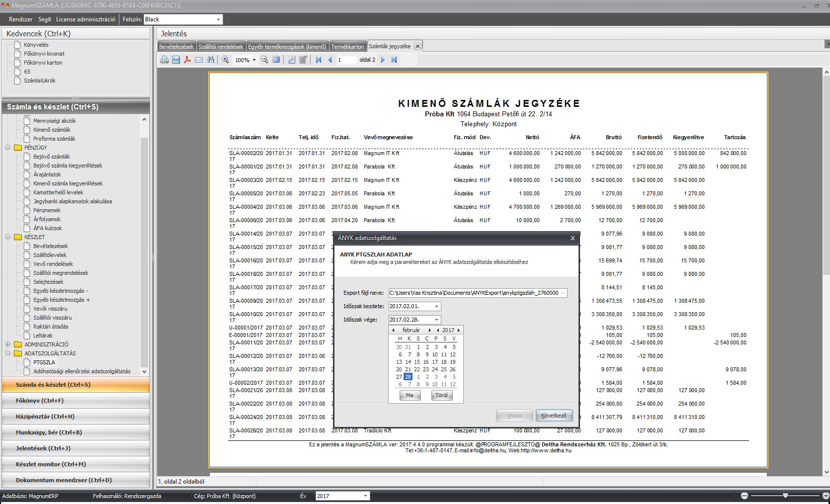Open the Rendszer menu
Screen dimensions: 830x504
coord(20,19)
